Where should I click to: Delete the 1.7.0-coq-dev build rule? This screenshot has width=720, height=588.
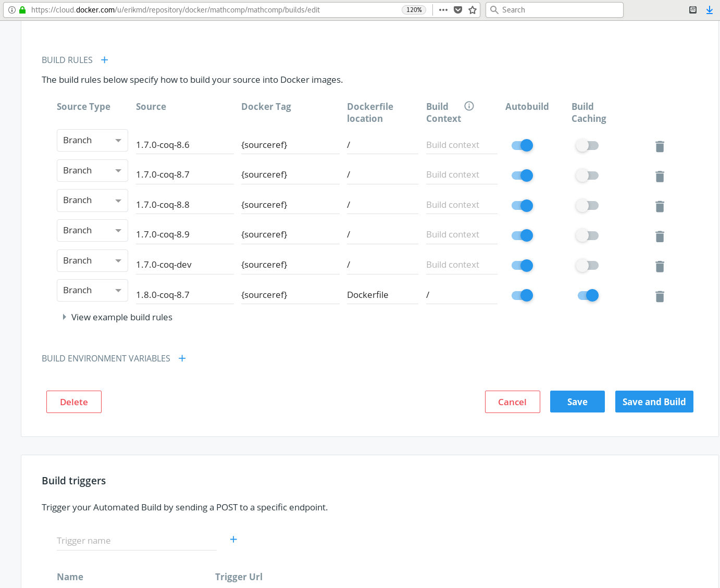tap(660, 266)
